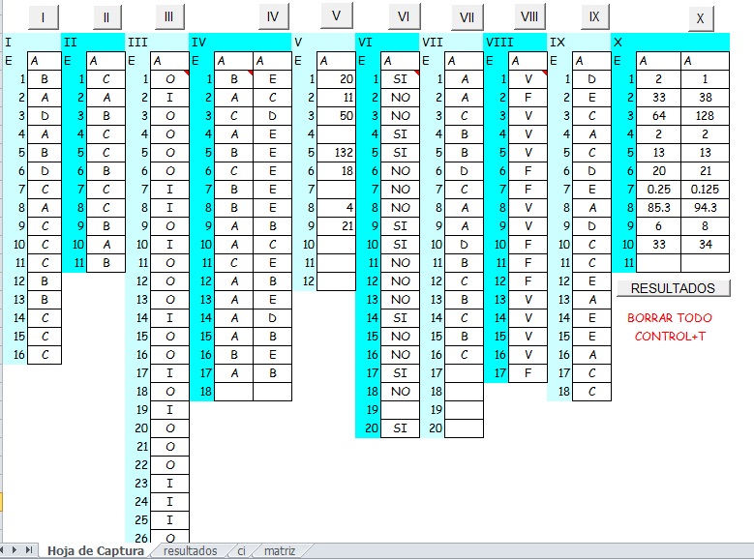Click empty section VI row 19 cell
This screenshot has width=754, height=560.
(400, 410)
